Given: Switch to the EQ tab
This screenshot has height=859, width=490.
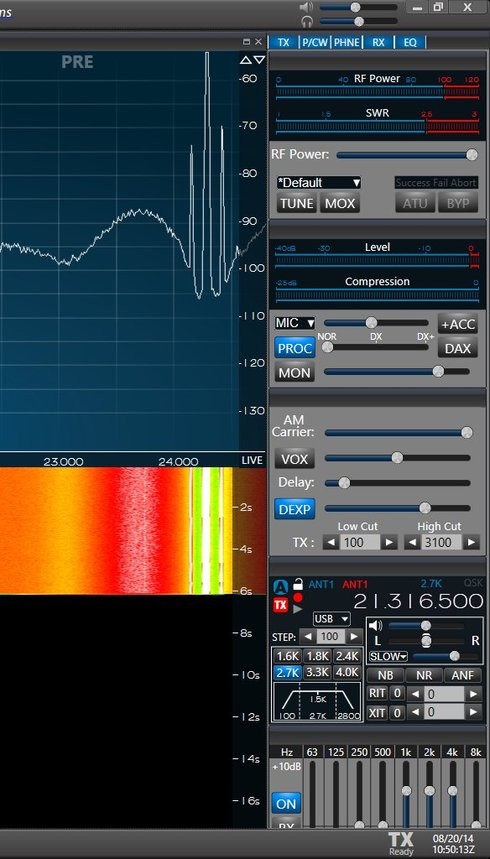Looking at the screenshot, I should 410,42.
